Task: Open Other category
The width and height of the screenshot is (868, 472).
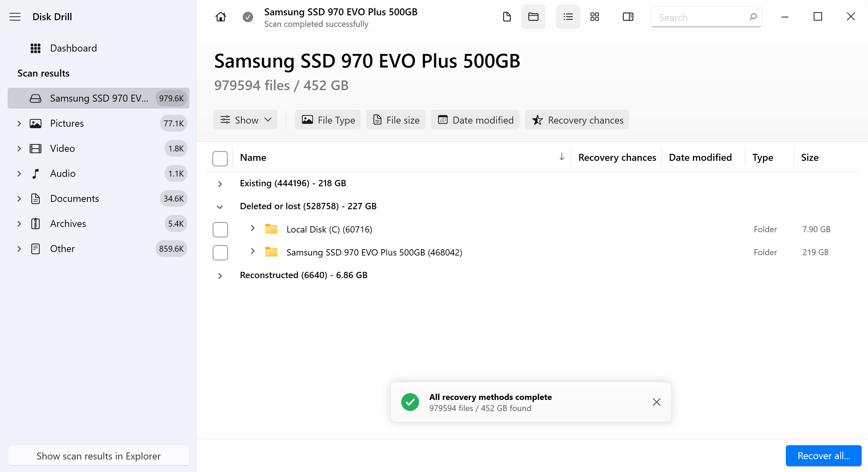Action: (x=99, y=249)
